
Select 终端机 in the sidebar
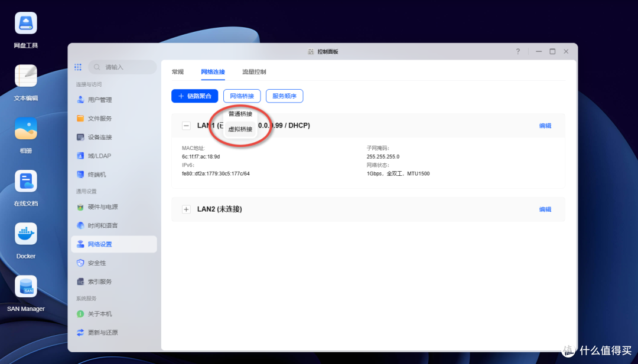(114, 174)
